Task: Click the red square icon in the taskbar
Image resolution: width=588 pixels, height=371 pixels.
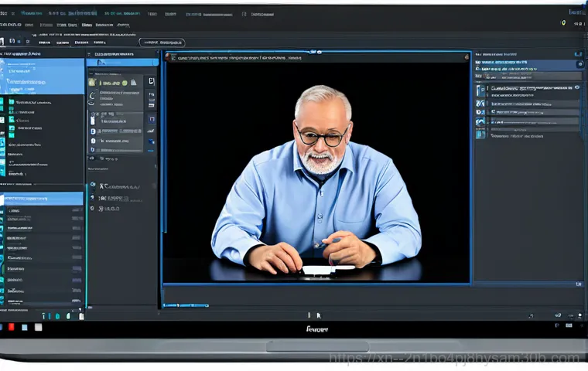Action: click(12, 327)
